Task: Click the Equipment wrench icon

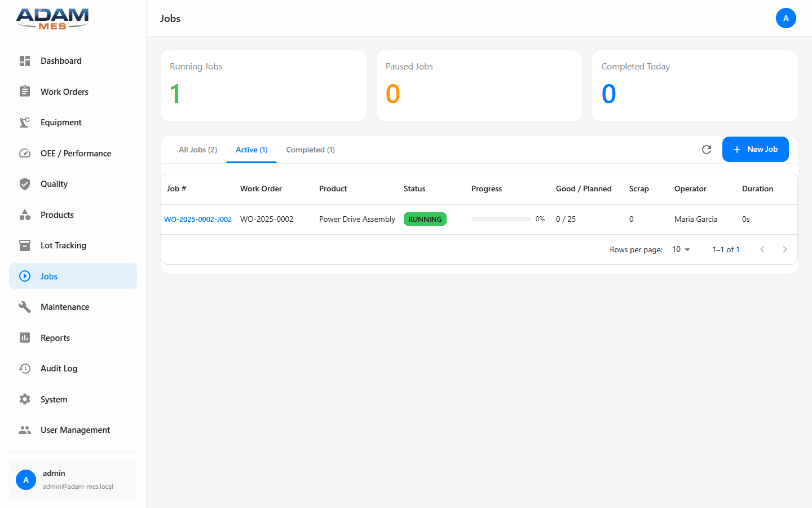Action: click(25, 122)
